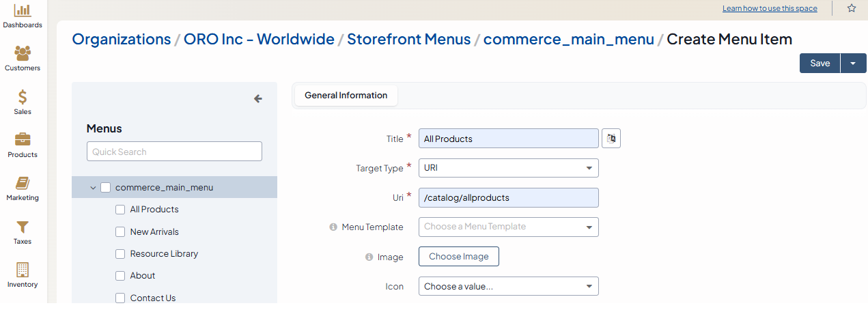Image resolution: width=868 pixels, height=325 pixels.
Task: Go to Sales dollar icon
Action: coord(23,97)
